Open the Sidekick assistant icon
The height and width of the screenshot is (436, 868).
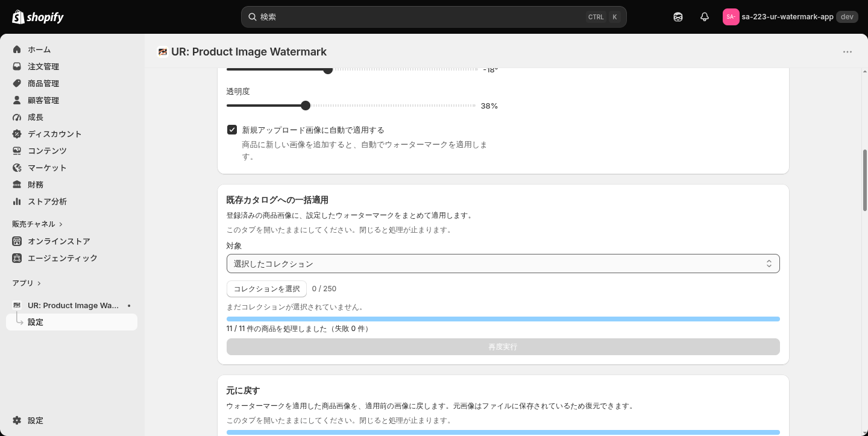click(x=678, y=17)
